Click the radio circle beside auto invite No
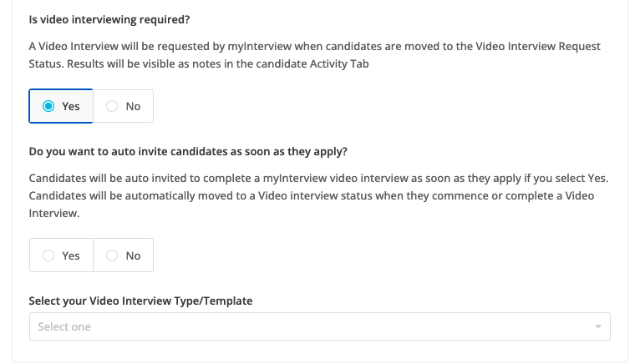640x364 pixels. [112, 255]
